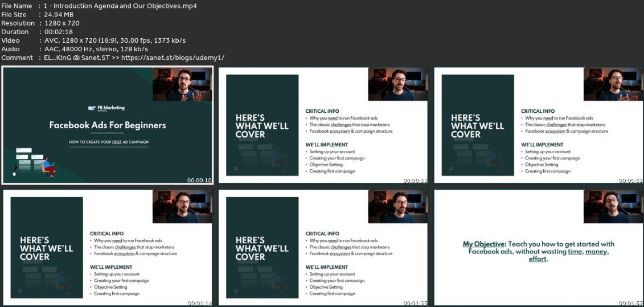Image resolution: width=644 pixels, height=307 pixels.
Task: Open the My Objective slide thumbnail
Action: point(539,247)
